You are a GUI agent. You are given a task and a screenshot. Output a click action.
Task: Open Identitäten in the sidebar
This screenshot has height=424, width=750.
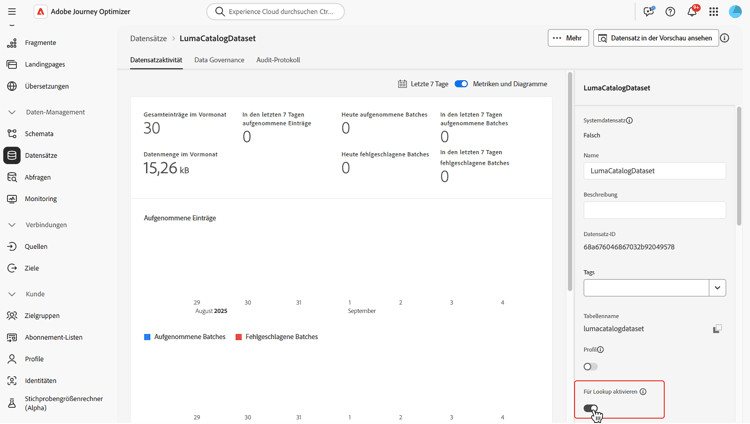[x=41, y=380]
